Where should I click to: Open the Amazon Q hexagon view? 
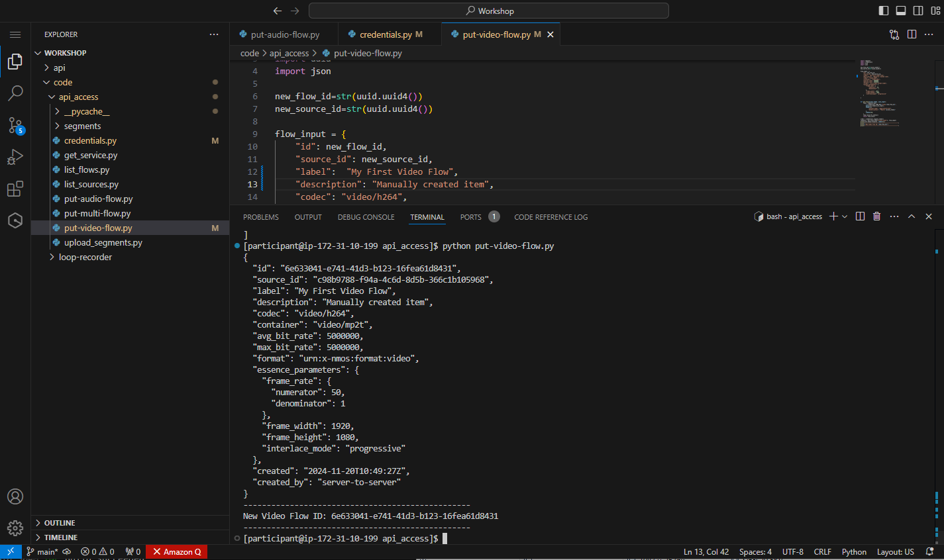15,220
